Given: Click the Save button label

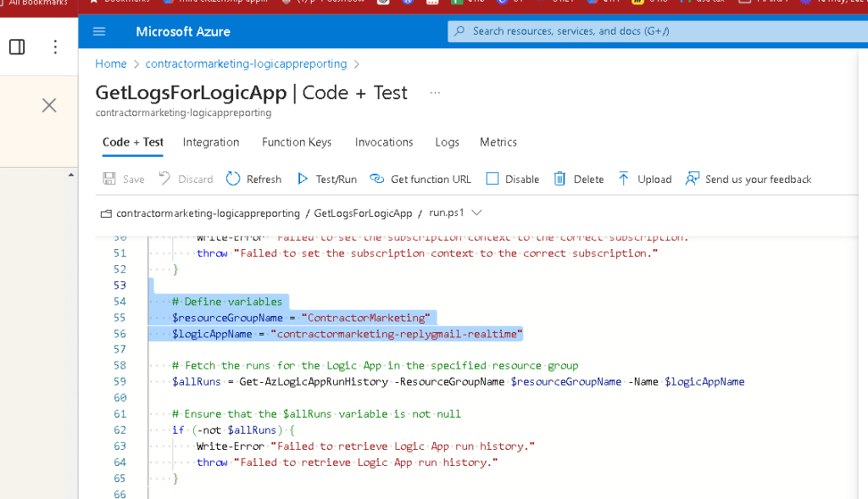Looking at the screenshot, I should pyautogui.click(x=133, y=180).
